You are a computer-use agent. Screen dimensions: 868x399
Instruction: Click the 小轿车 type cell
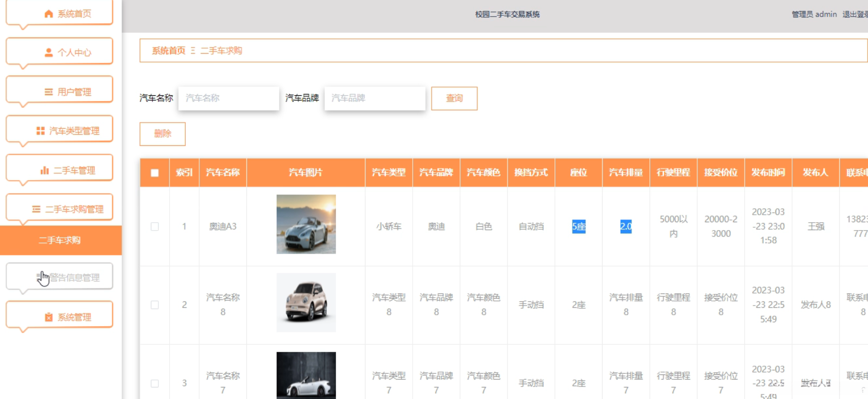coord(389,226)
